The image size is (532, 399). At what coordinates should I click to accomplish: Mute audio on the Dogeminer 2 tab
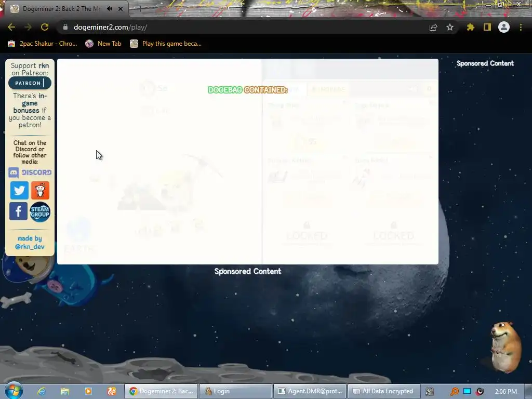109,9
